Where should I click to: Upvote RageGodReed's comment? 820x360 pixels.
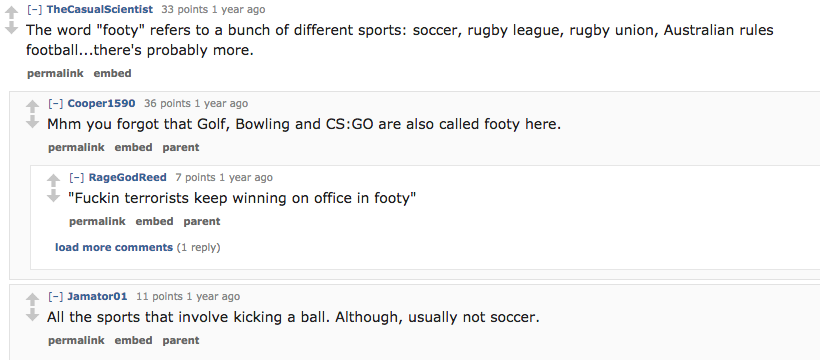click(53, 181)
